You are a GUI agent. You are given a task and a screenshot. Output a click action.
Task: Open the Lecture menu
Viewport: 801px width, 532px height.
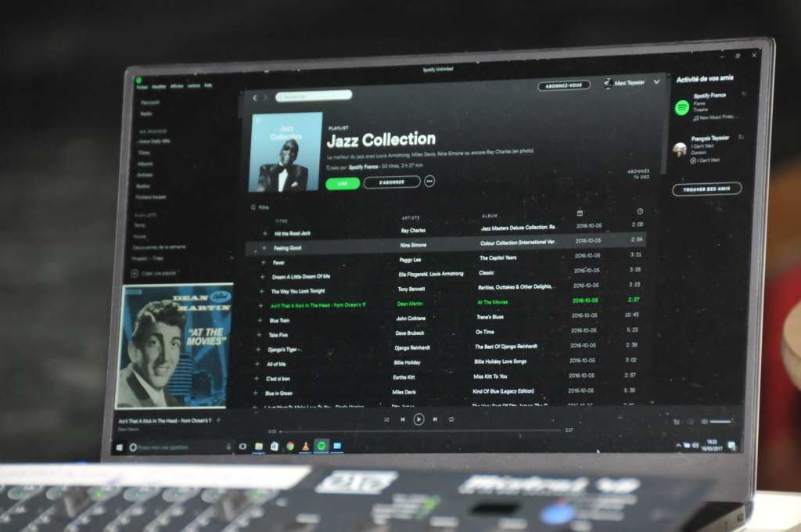[194, 85]
